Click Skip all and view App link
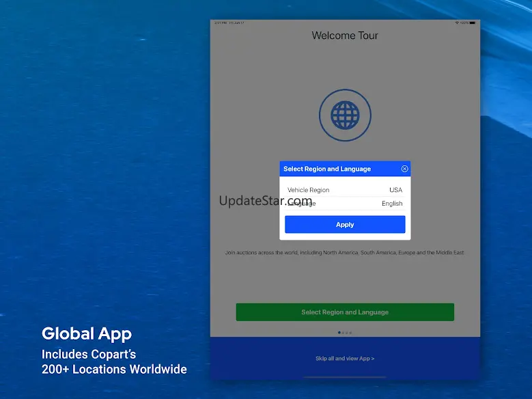Image resolution: width=532 pixels, height=399 pixels. 345,358
